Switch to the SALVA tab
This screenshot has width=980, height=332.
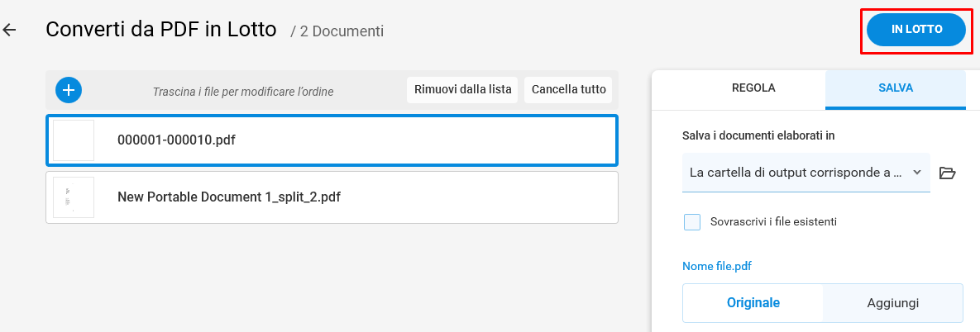(896, 88)
